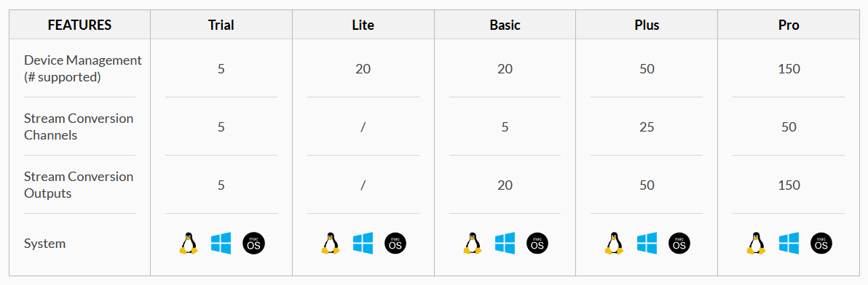Image resolution: width=868 pixels, height=285 pixels.
Task: Select the Trial column header
Action: pyautogui.click(x=221, y=25)
